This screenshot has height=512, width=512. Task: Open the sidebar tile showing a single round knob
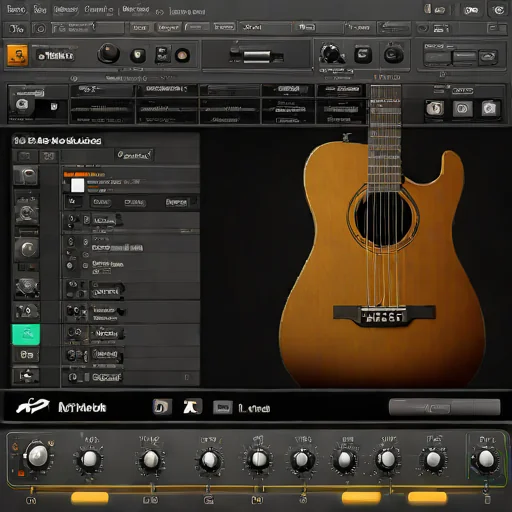coord(27,249)
